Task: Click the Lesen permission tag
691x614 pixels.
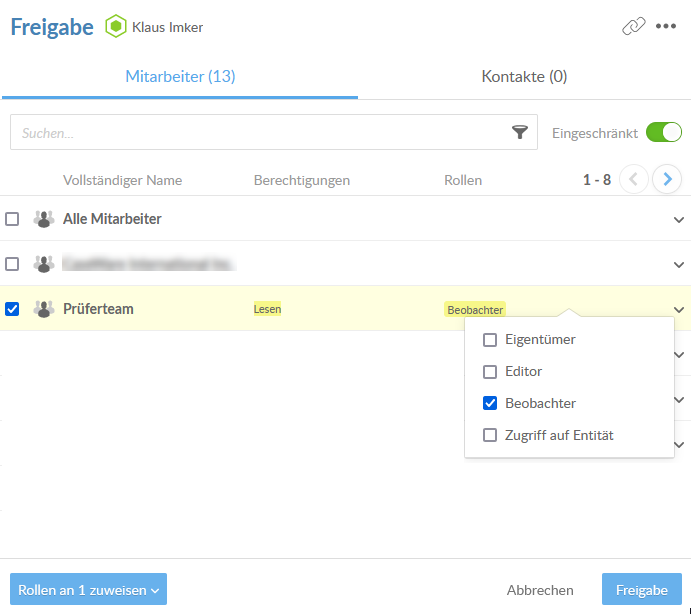Action: pos(267,309)
